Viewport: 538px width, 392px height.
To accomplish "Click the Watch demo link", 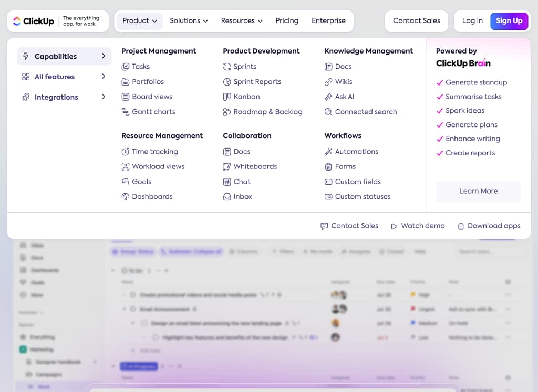I will (x=418, y=226).
